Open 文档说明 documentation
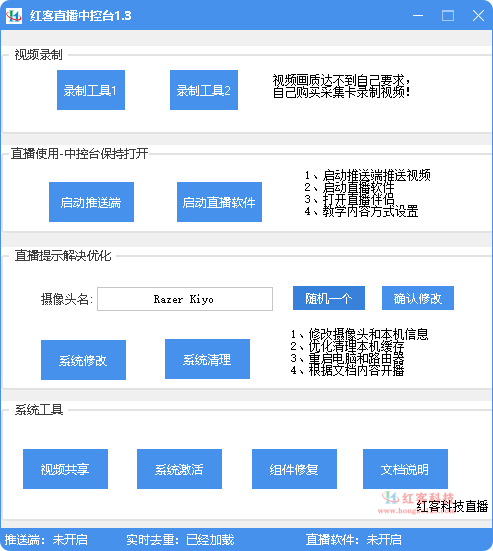Image resolution: width=493 pixels, height=551 pixels. (x=405, y=469)
